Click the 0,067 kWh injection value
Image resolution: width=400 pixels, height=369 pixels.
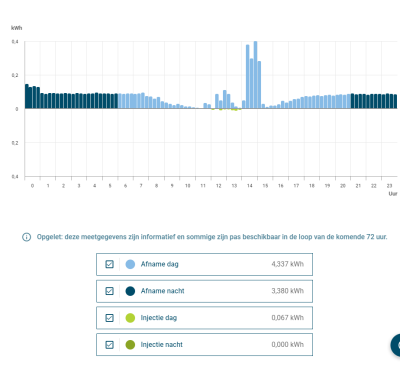click(288, 318)
